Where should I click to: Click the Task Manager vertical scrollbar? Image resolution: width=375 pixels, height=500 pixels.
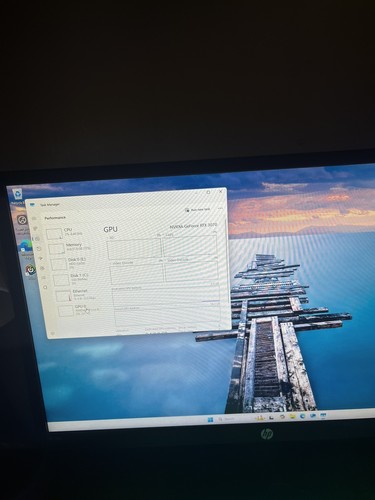pos(228,260)
